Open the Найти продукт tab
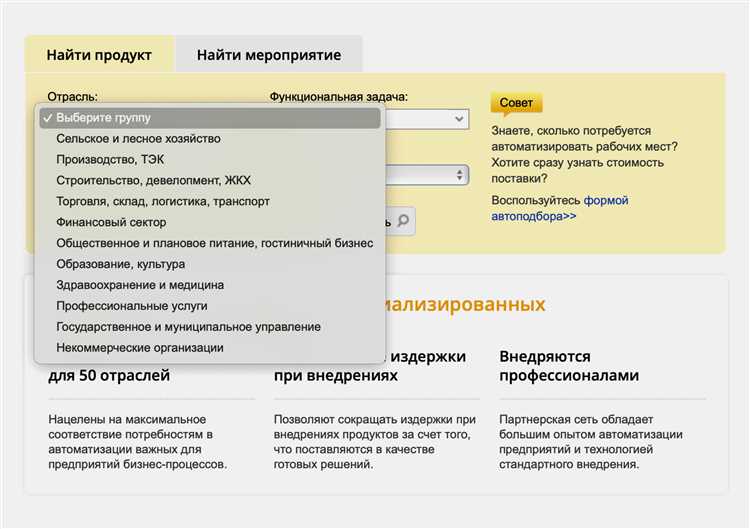The height and width of the screenshot is (529, 750). click(x=99, y=55)
